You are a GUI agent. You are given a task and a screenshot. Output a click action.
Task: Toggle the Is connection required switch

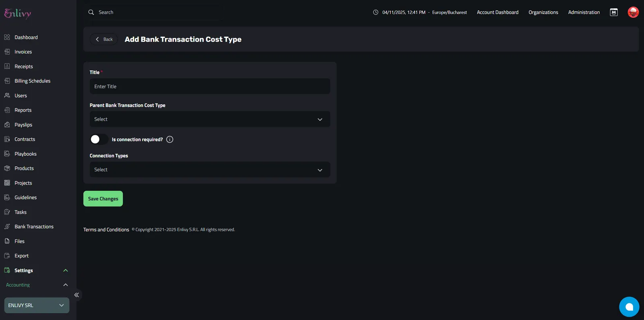(x=99, y=139)
